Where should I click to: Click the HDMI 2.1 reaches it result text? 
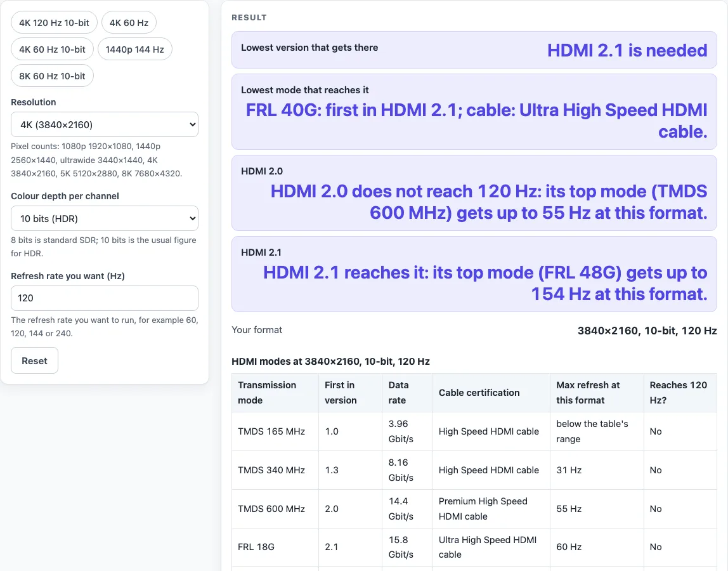point(485,284)
